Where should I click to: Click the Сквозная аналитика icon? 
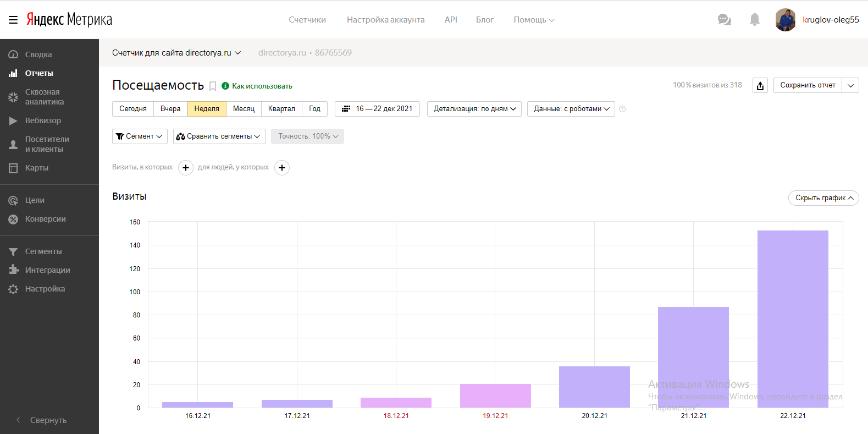[x=13, y=97]
